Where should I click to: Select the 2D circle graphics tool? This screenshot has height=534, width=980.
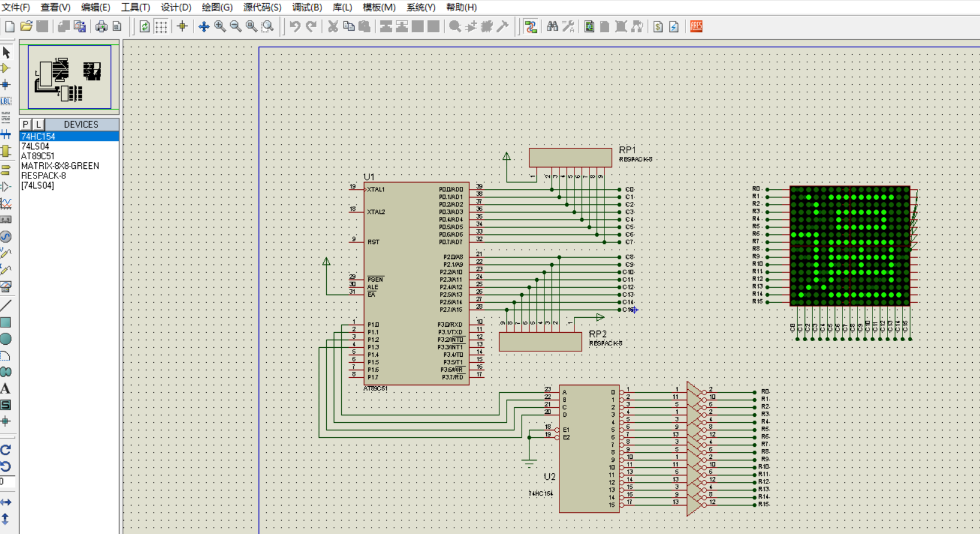pos(6,339)
